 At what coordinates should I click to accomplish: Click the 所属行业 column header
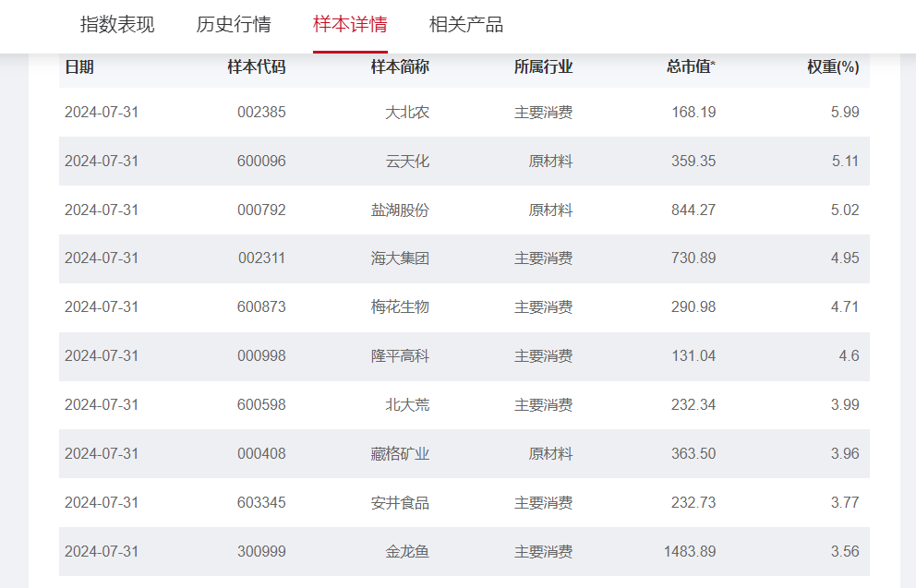(x=543, y=67)
